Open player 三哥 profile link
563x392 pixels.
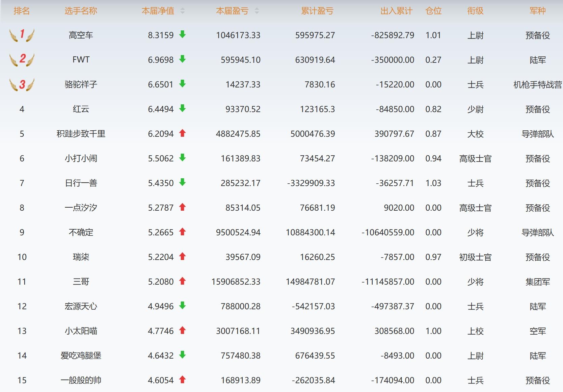click(81, 282)
